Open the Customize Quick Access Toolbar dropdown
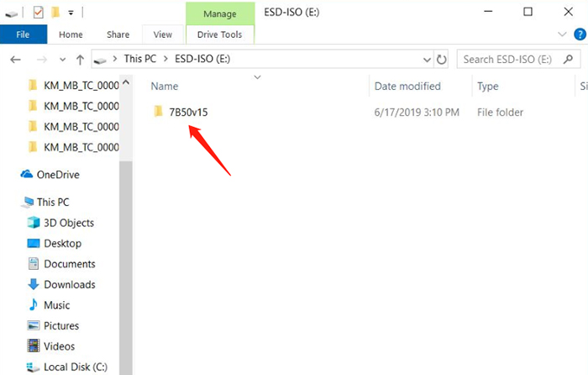Image resolution: width=588 pixels, height=375 pixels. click(x=71, y=13)
